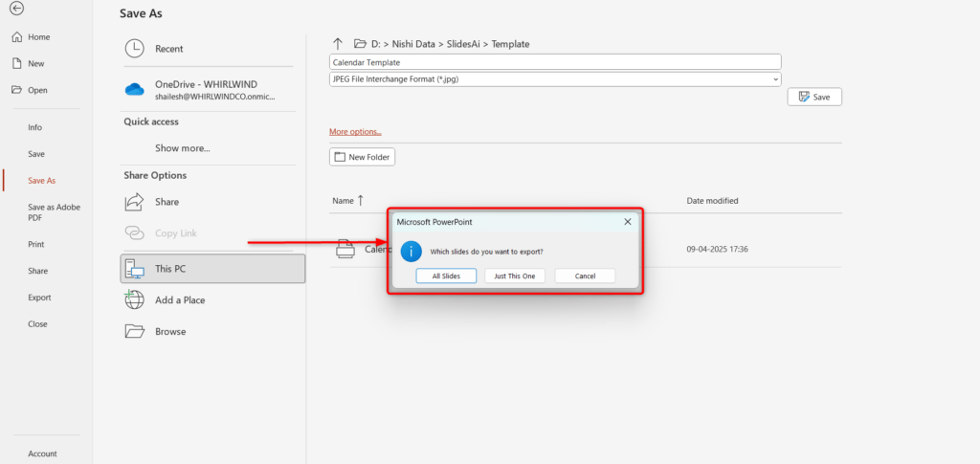Click the More options link
The width and height of the screenshot is (980, 464).
355,132
